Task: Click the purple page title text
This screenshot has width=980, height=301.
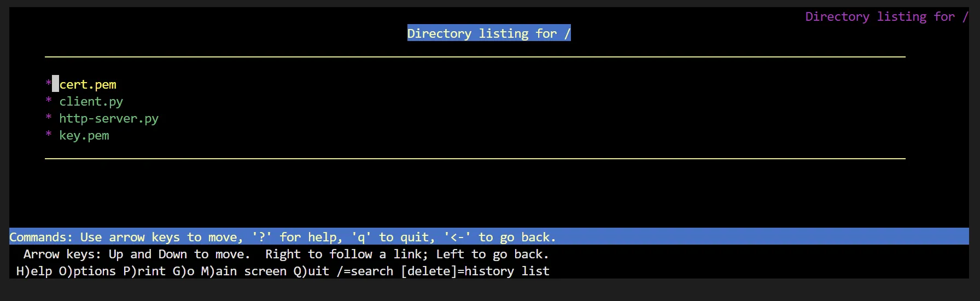Action: 886,17
